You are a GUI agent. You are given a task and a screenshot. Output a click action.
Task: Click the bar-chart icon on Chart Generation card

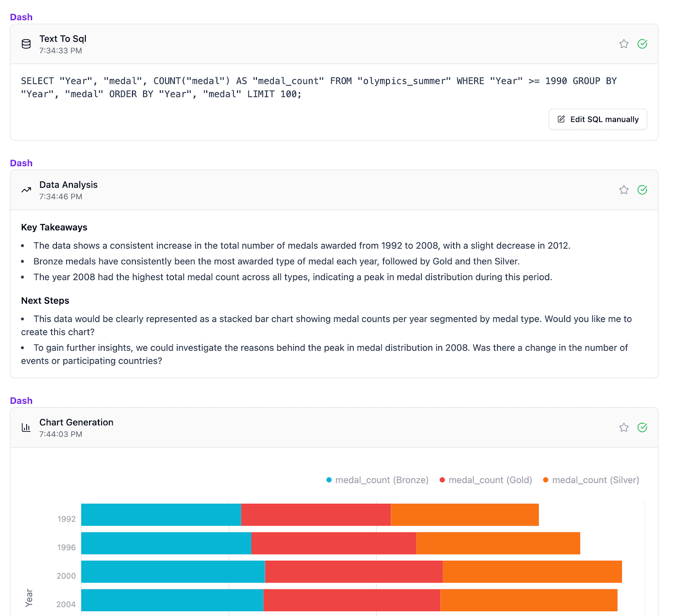26,427
